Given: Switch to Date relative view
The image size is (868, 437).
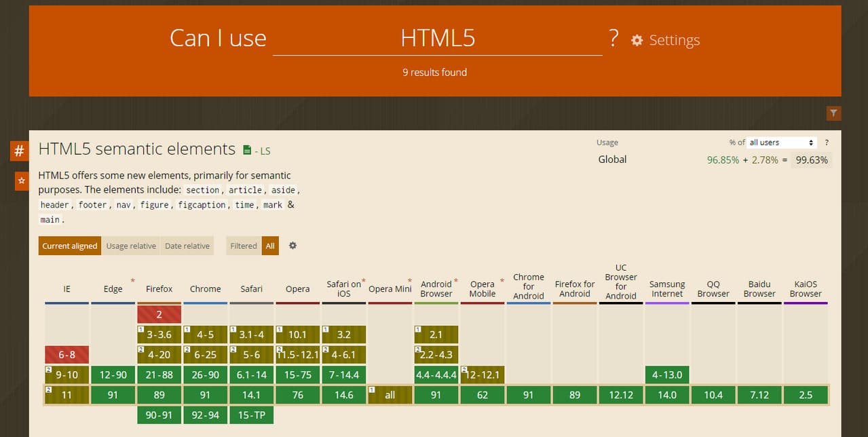Looking at the screenshot, I should 187,246.
